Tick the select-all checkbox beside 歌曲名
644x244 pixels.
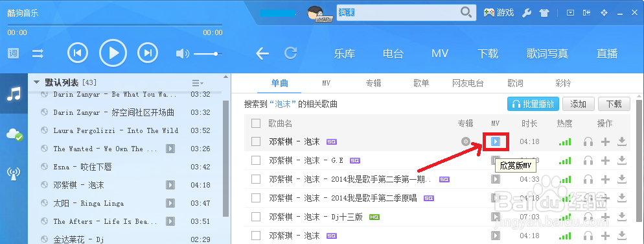256,123
